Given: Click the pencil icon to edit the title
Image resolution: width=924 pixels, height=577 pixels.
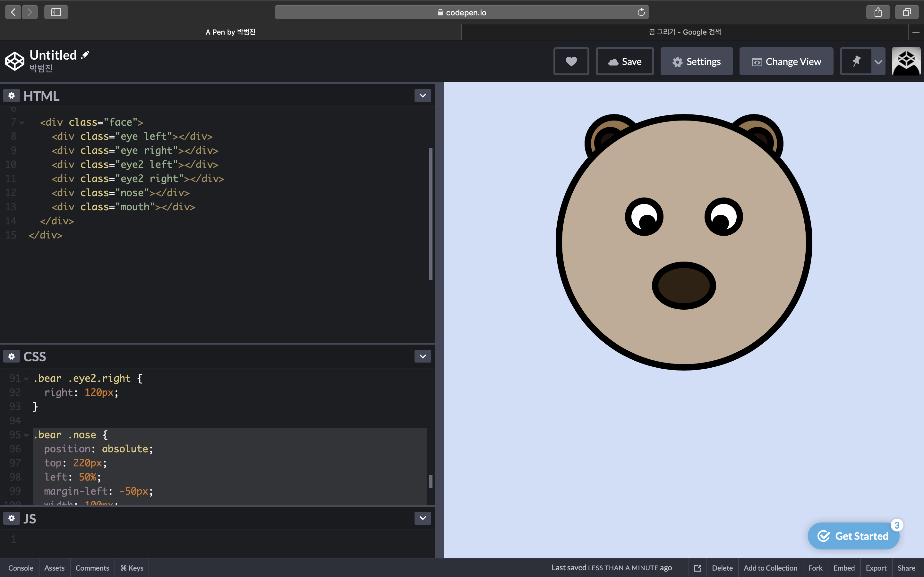Looking at the screenshot, I should tap(85, 55).
